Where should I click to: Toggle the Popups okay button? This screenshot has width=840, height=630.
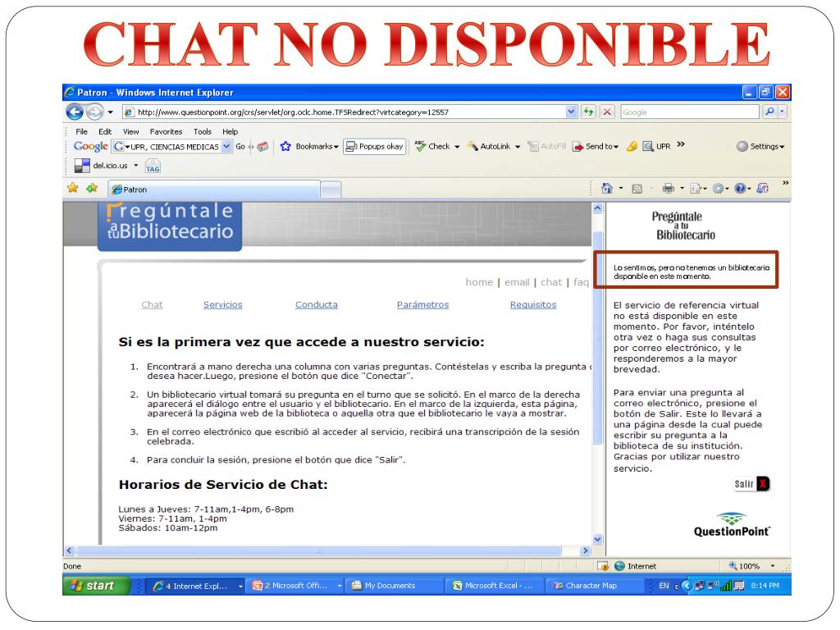(x=374, y=146)
